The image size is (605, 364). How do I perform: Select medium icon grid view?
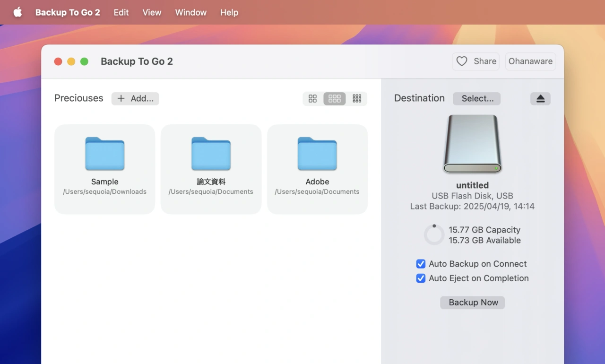(335, 98)
